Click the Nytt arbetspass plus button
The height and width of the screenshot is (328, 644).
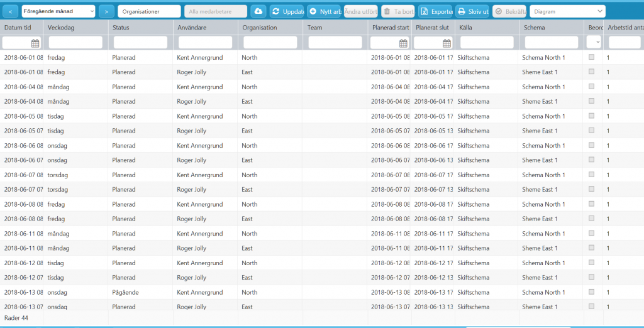coord(324,11)
